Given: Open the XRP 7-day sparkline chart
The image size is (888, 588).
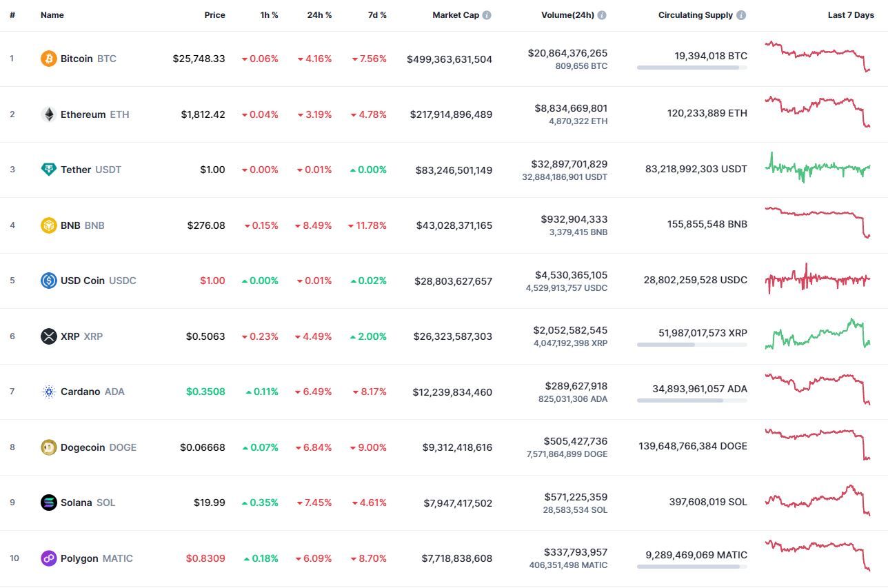Looking at the screenshot, I should (x=818, y=334).
